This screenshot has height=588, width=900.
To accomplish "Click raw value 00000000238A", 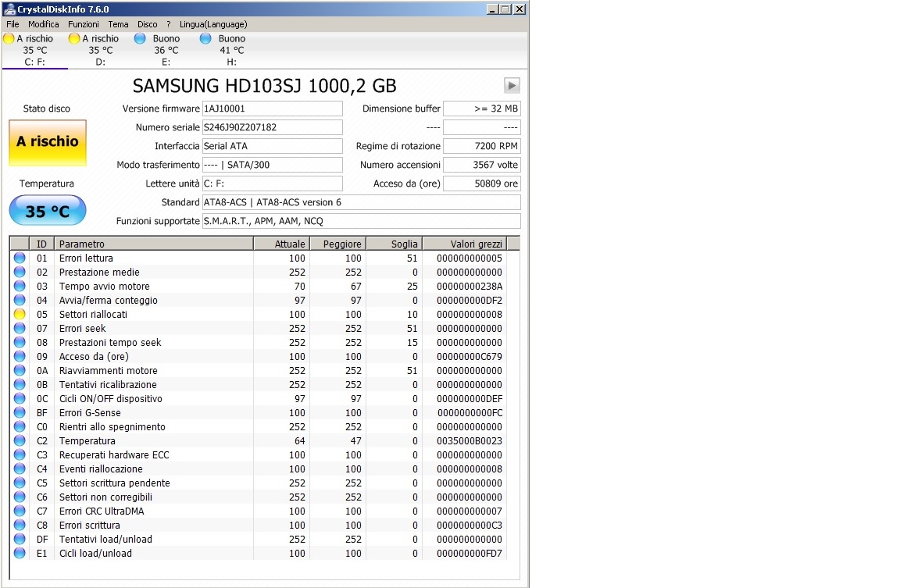I will [469, 287].
